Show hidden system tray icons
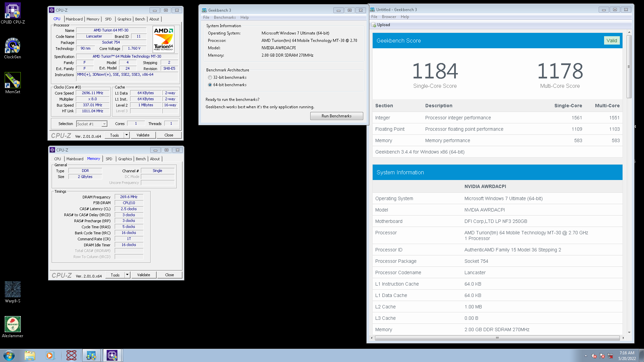The width and height of the screenshot is (644, 362). [586, 356]
